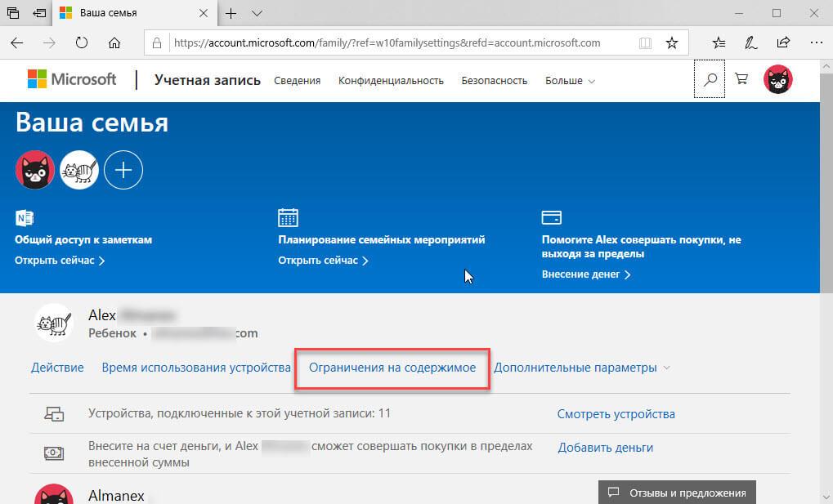Click the OneNote shared notes icon
This screenshot has width=833, height=504.
(x=25, y=218)
